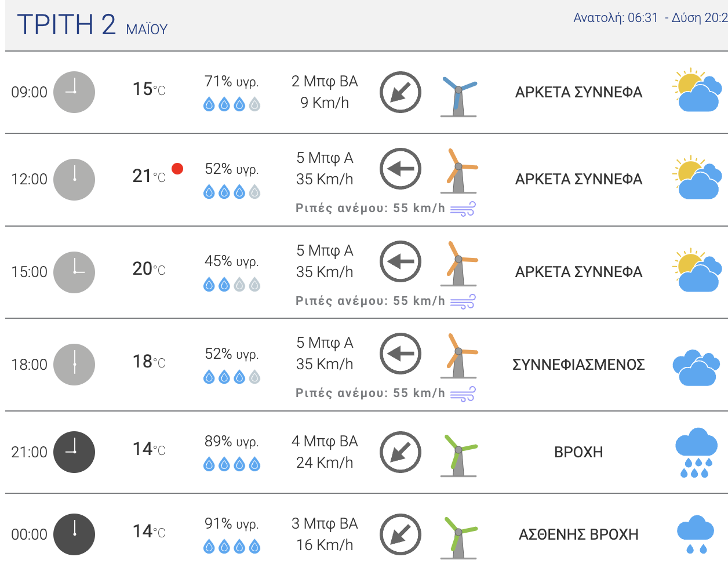Click the wind gust icon at 12:00
728x575 pixels.
pos(463,209)
